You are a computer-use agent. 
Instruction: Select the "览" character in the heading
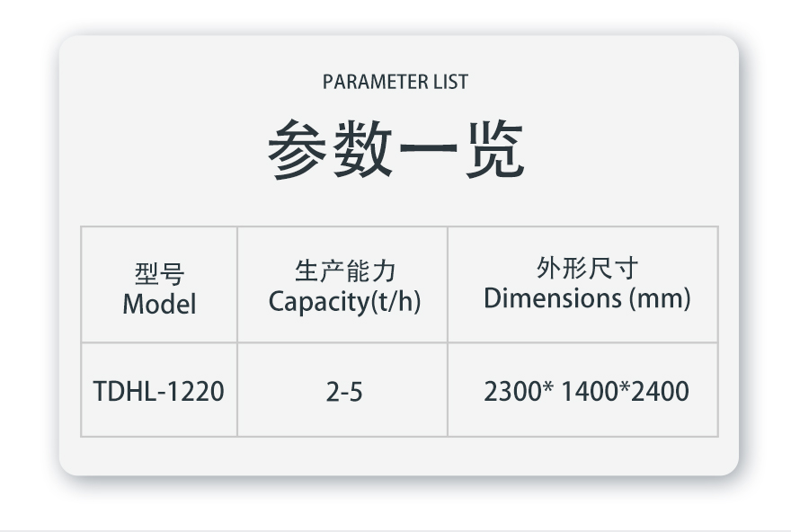[492, 149]
